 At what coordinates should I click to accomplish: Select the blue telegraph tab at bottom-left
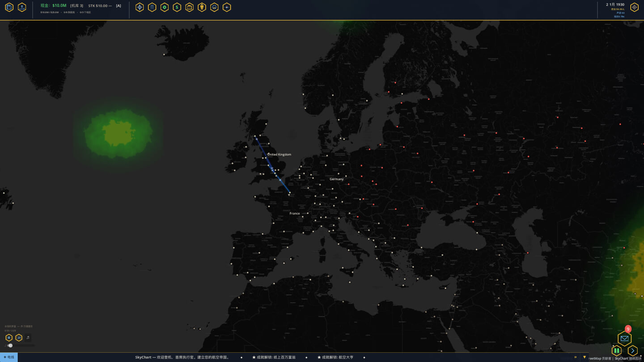click(9, 357)
